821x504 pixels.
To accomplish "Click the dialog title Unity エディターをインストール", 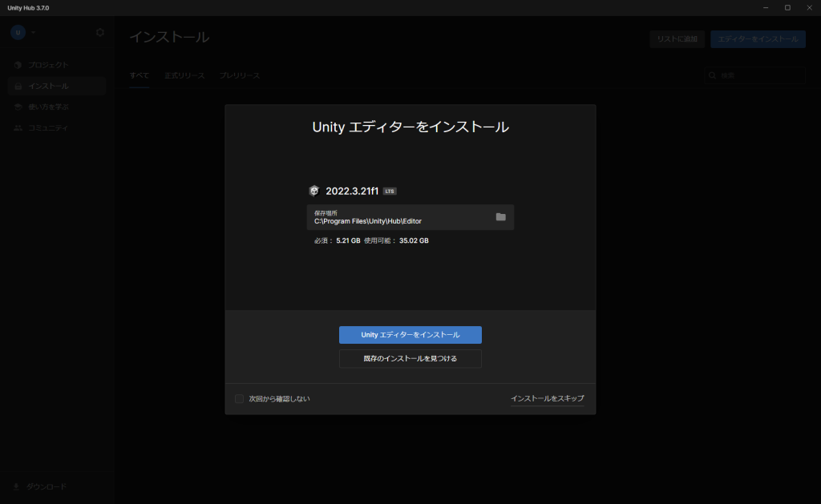I will click(x=410, y=127).
